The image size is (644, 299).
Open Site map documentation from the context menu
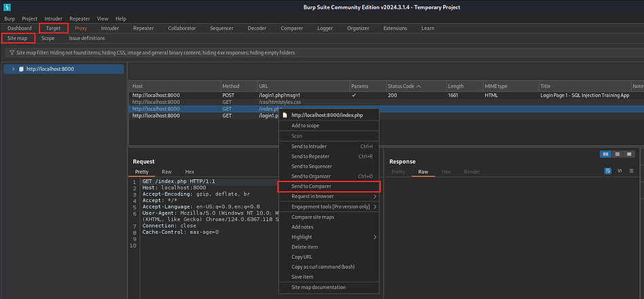coord(328,287)
